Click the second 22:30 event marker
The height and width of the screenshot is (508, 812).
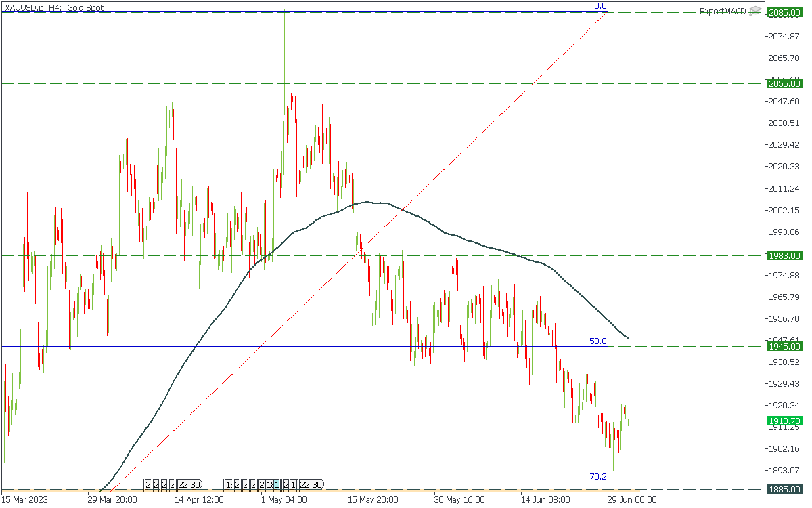[311, 484]
